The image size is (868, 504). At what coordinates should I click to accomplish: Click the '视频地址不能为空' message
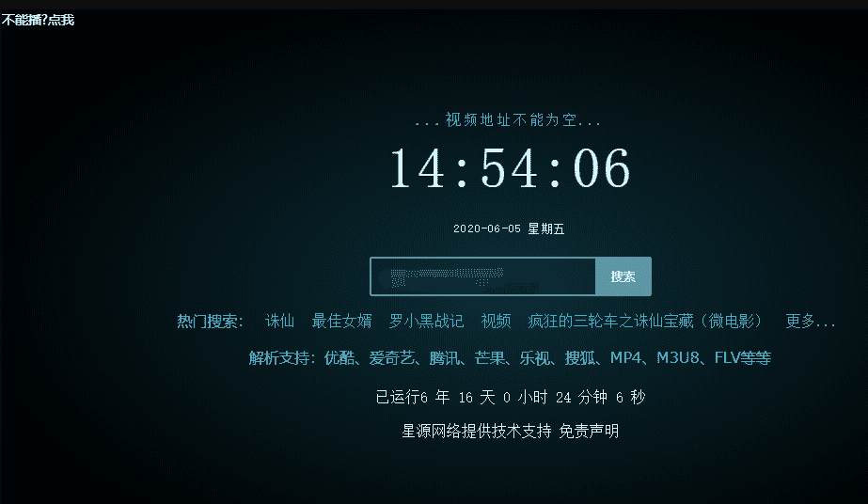(508, 120)
